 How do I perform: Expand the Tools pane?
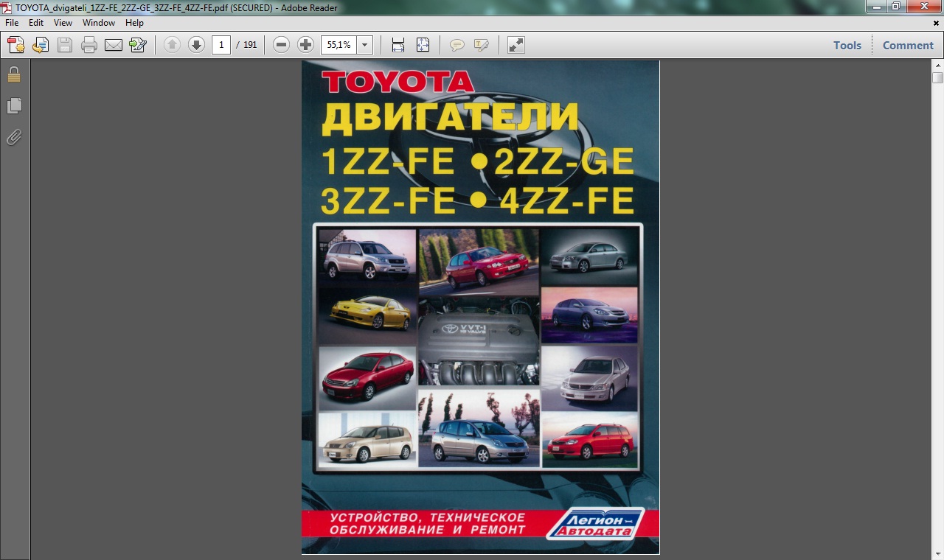847,45
